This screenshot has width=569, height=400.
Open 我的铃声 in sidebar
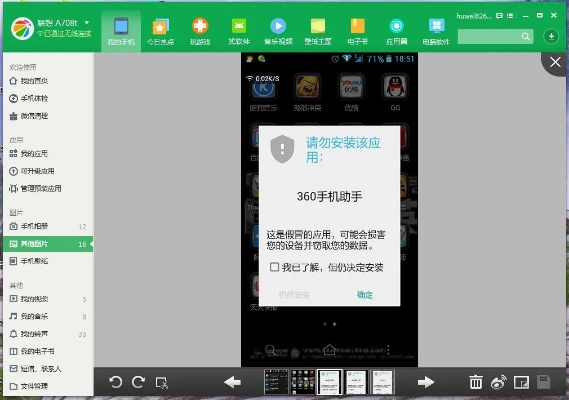[x=48, y=334]
